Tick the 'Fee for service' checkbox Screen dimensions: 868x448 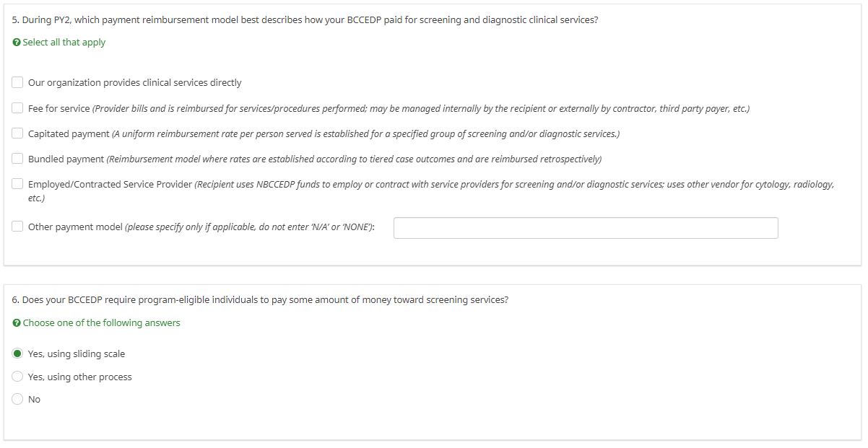click(17, 108)
